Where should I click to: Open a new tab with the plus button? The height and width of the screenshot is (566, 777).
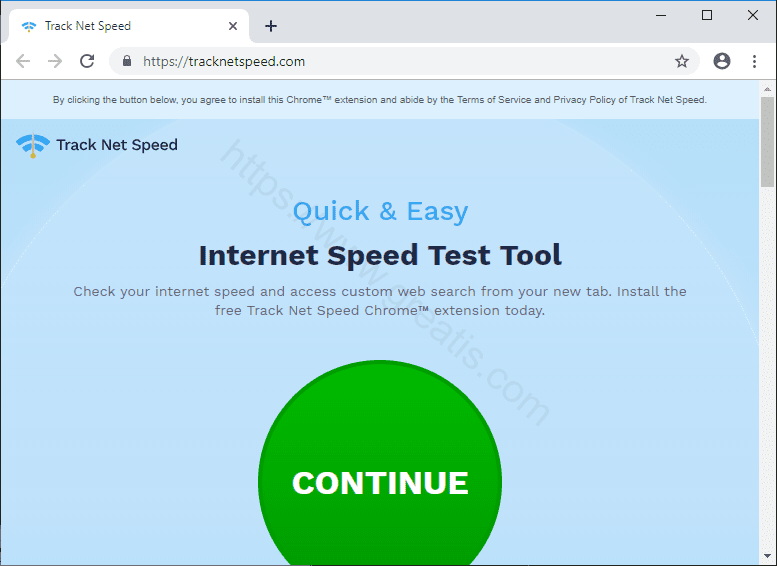(271, 26)
